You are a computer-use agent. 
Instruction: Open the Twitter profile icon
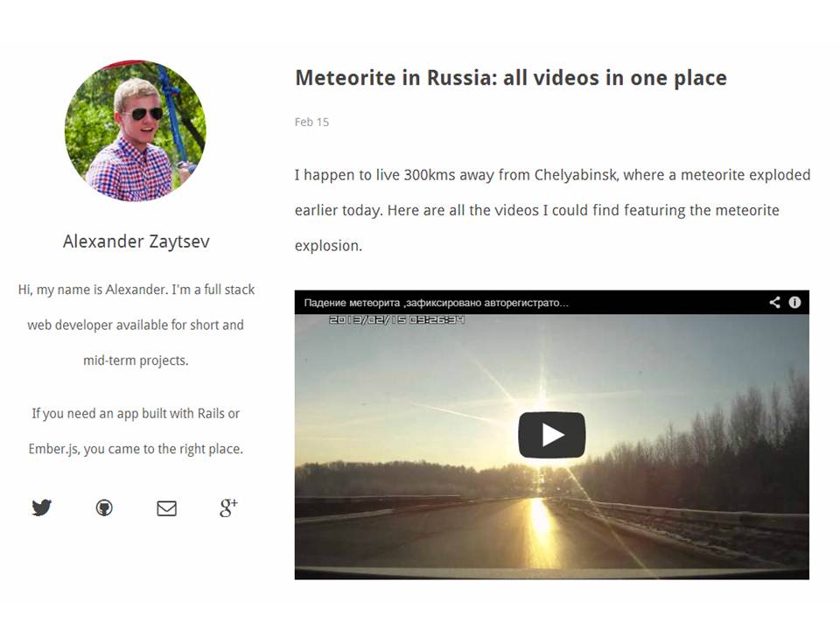pyautogui.click(x=42, y=507)
